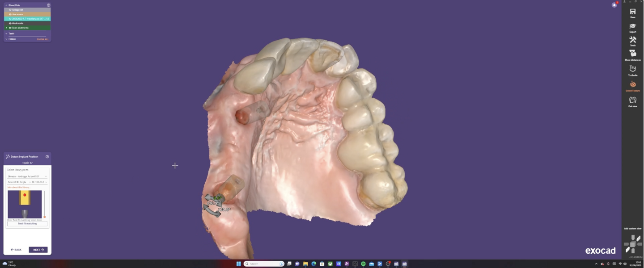Screen dimensions: 644x268
Task: Open the Tools menu icon
Action: pyautogui.click(x=632, y=41)
